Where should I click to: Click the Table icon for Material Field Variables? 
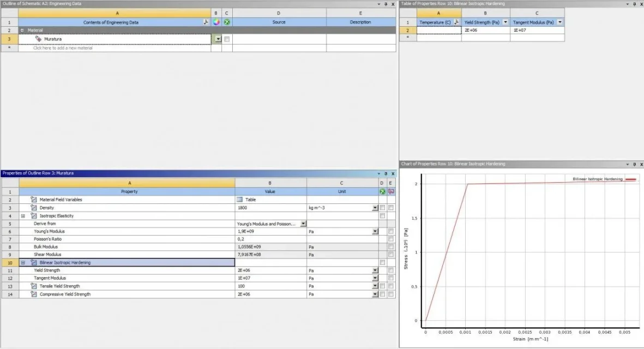[x=241, y=200]
